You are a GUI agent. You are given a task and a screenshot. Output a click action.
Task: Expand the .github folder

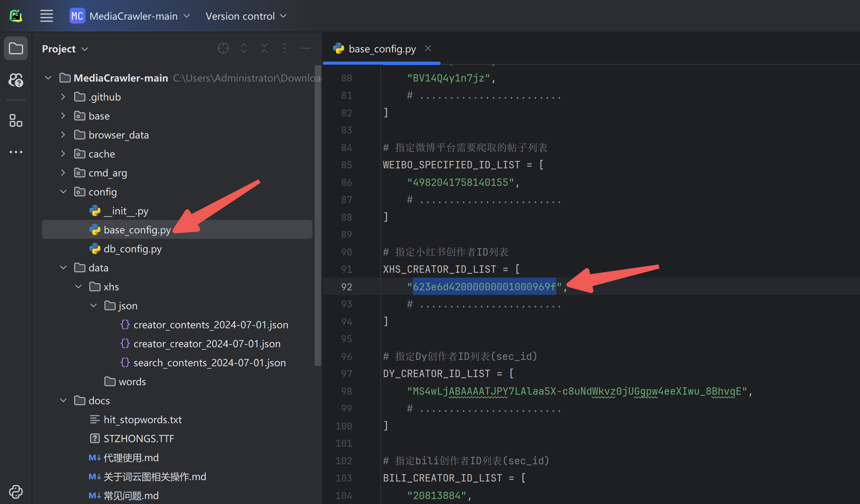[x=63, y=97]
